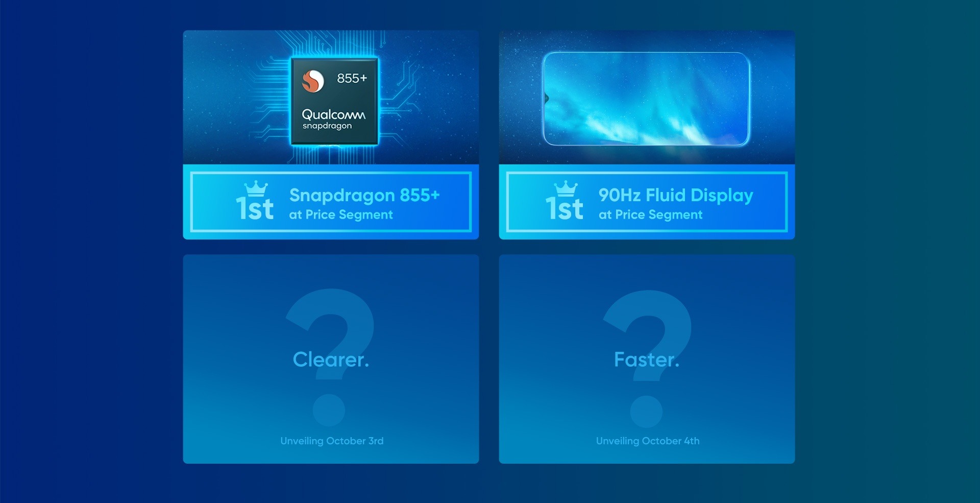Click the crown 1st icon beside 90Hz Fluid Display
This screenshot has height=503, width=980.
pyautogui.click(x=564, y=201)
